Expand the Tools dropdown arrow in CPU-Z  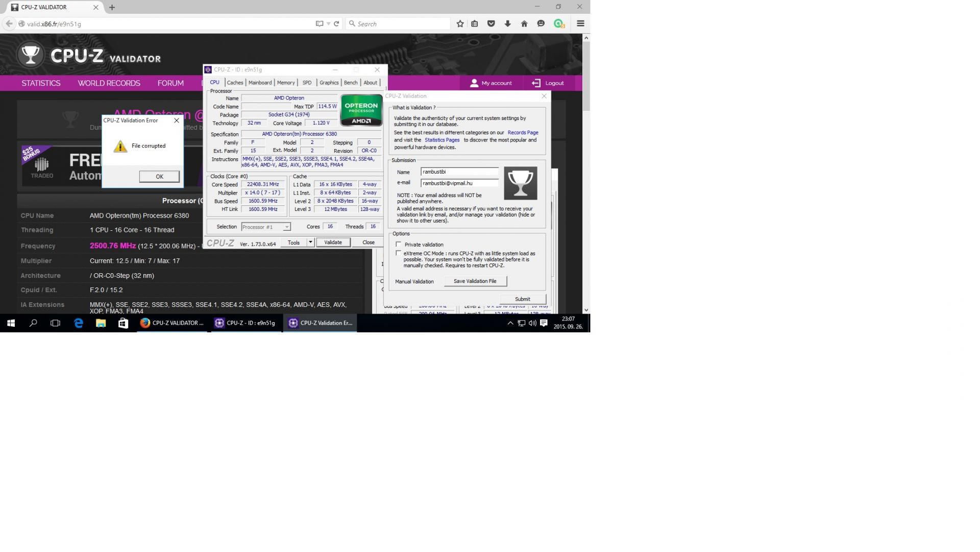[x=310, y=243]
